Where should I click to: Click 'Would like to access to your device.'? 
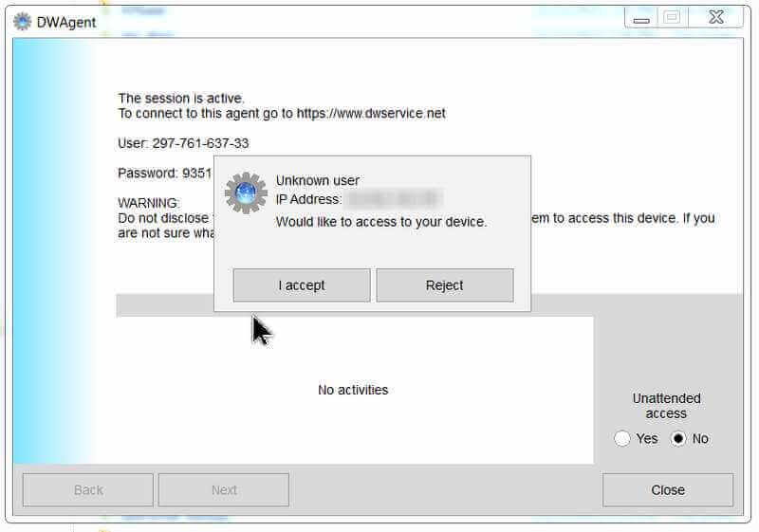click(x=381, y=222)
